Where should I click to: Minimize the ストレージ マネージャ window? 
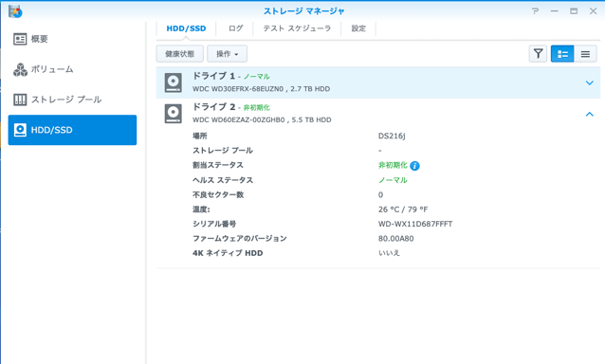click(x=555, y=11)
